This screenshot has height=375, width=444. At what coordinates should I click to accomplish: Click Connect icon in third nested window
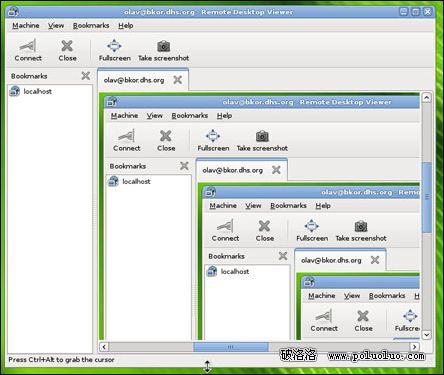pyautogui.click(x=225, y=226)
